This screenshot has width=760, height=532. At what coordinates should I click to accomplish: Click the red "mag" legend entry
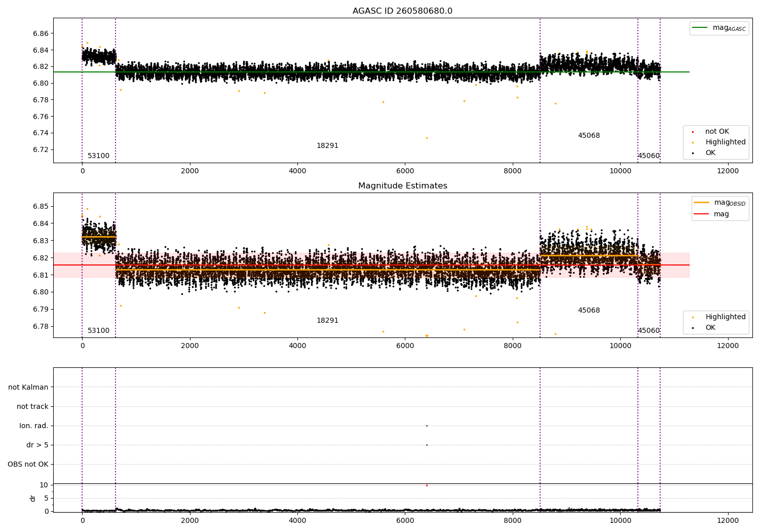712,214
